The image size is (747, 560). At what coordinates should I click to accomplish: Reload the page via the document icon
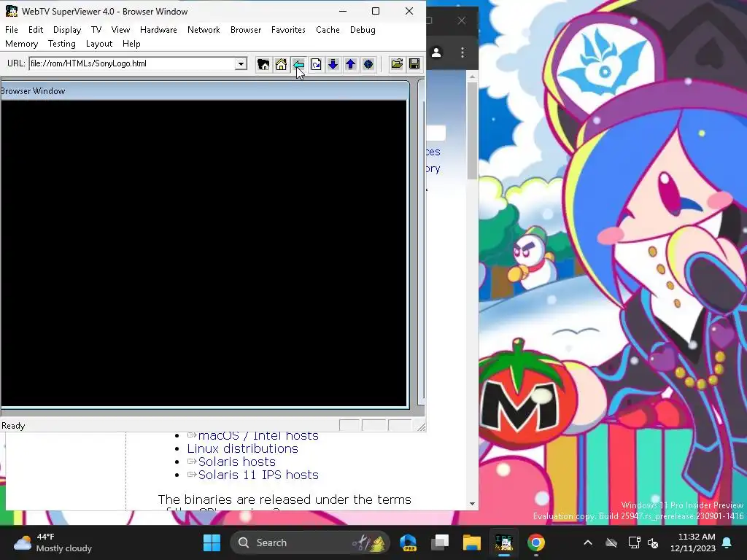(x=316, y=64)
